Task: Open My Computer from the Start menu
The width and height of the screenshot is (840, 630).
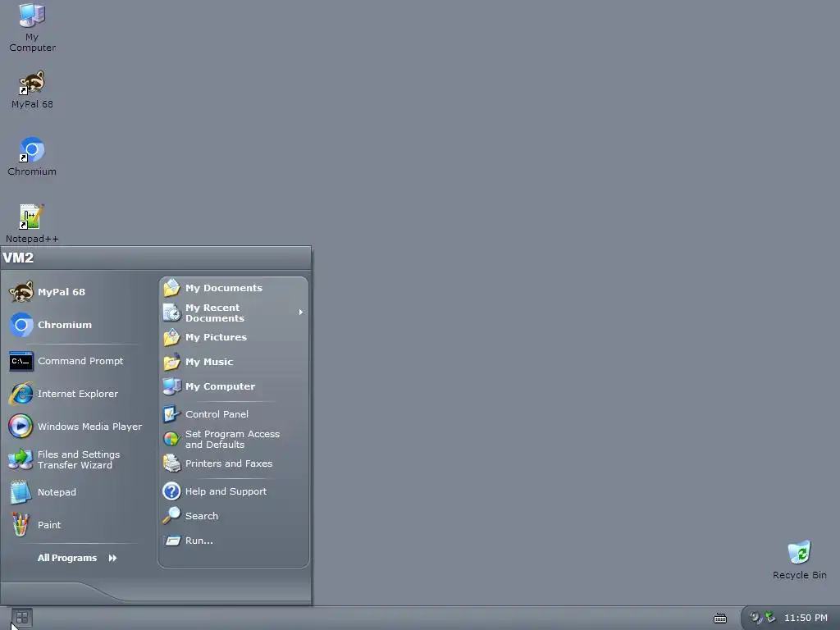Action: click(234, 386)
